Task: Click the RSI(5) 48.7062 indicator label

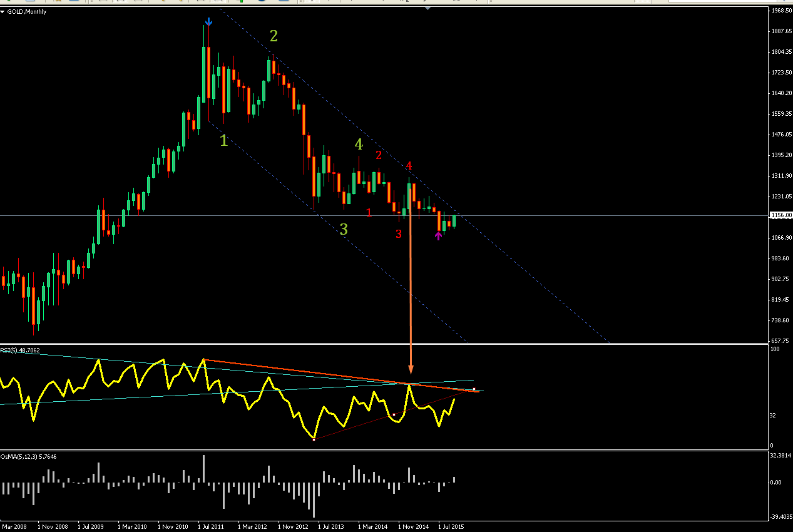Action: pos(20,350)
